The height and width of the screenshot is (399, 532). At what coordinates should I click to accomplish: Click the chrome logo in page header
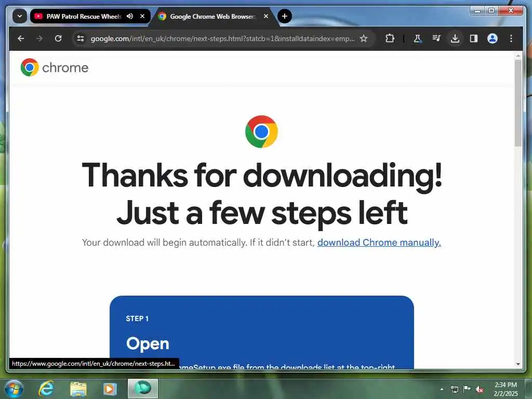[x=54, y=67]
